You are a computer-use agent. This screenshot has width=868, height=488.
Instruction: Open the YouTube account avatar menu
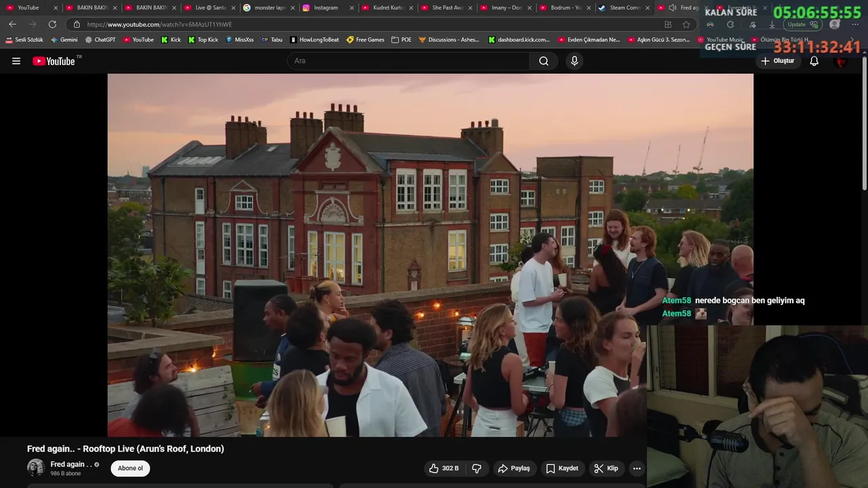coord(842,61)
